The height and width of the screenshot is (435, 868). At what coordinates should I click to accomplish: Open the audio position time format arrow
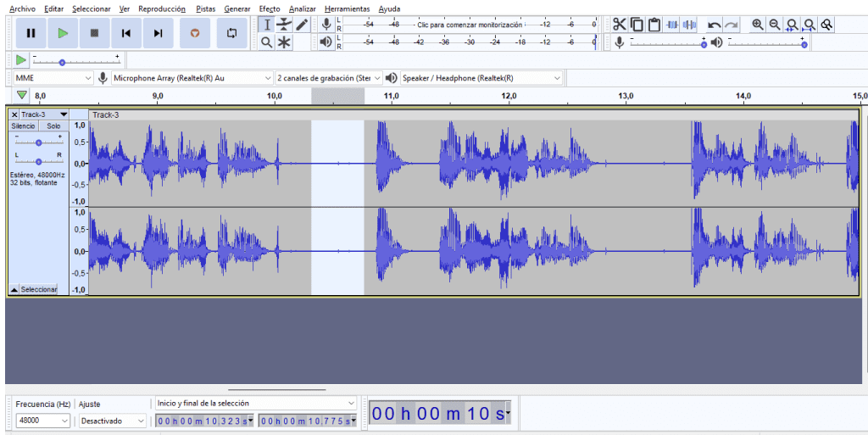[x=508, y=413]
